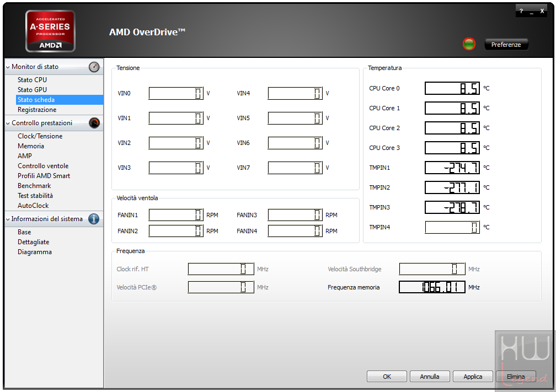The width and height of the screenshot is (556, 392).
Task: Click the gauge icon beside Monitor di stato
Action: [x=94, y=67]
